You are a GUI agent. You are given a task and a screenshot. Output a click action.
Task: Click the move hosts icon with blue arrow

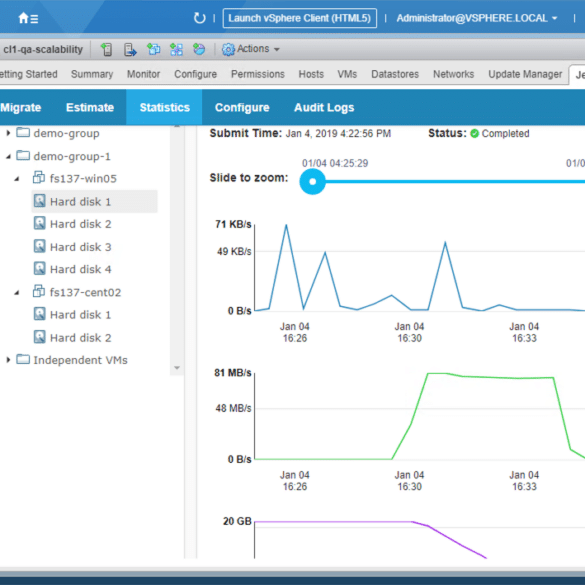click(x=130, y=49)
